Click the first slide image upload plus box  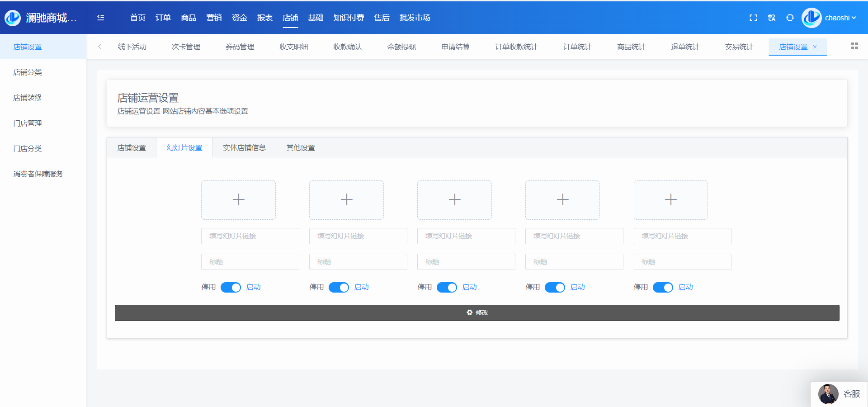(x=238, y=200)
